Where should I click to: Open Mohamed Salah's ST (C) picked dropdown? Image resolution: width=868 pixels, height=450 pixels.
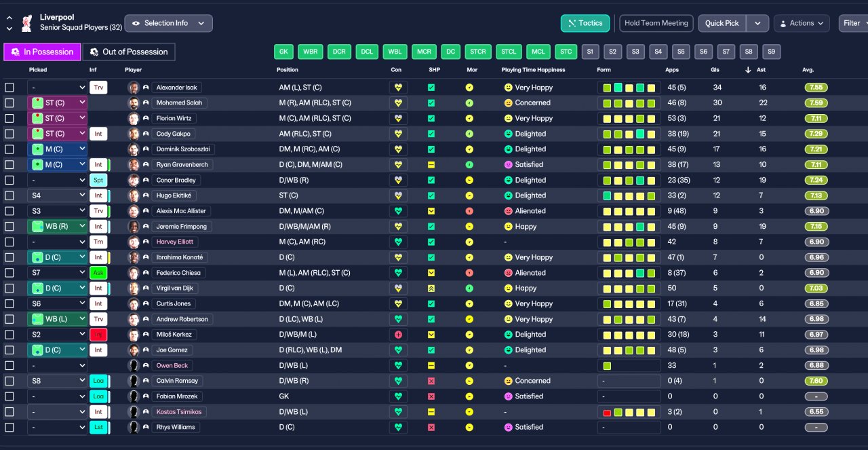click(x=58, y=103)
